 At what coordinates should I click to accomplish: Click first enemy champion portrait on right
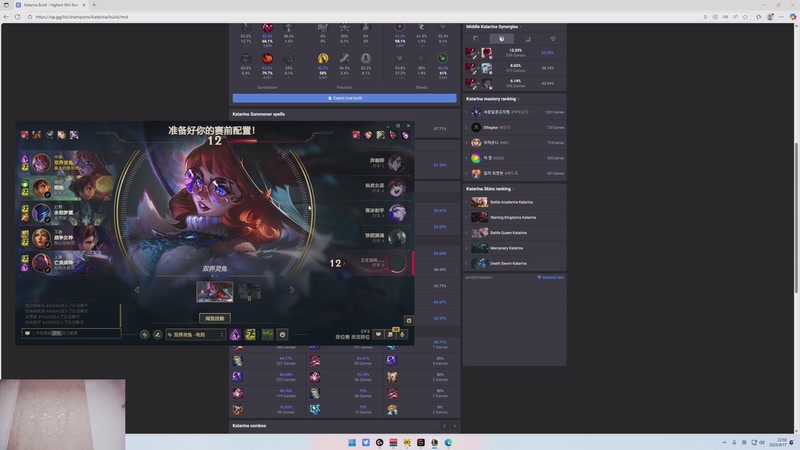coord(396,163)
